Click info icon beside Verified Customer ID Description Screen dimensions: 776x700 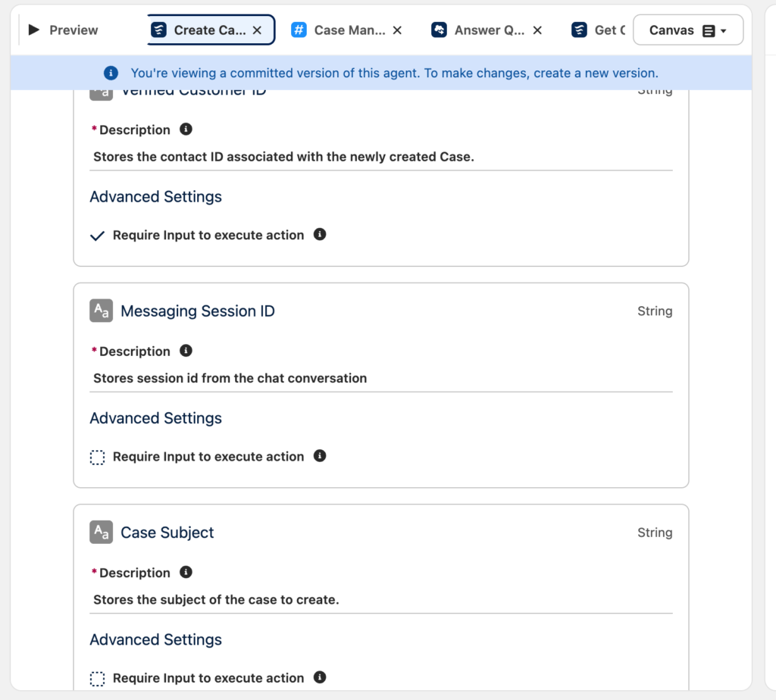186,130
